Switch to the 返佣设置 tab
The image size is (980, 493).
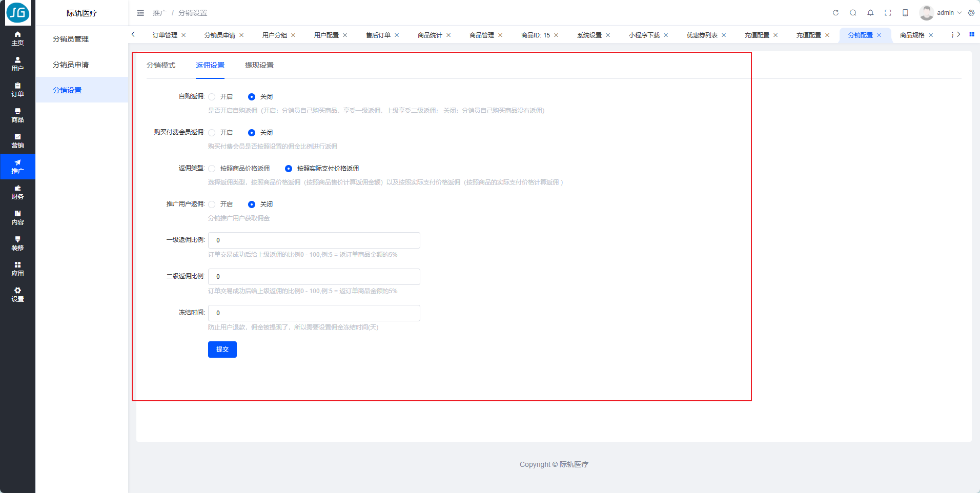(210, 65)
